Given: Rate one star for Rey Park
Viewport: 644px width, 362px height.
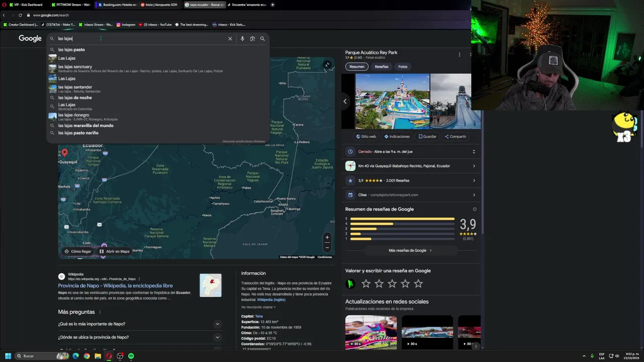Looking at the screenshot, I should click(x=366, y=284).
